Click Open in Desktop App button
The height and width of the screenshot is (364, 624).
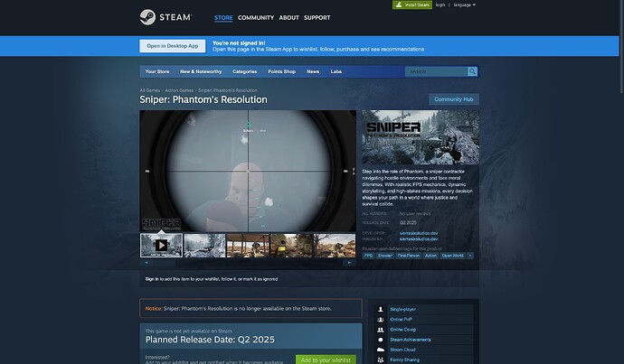[173, 46]
